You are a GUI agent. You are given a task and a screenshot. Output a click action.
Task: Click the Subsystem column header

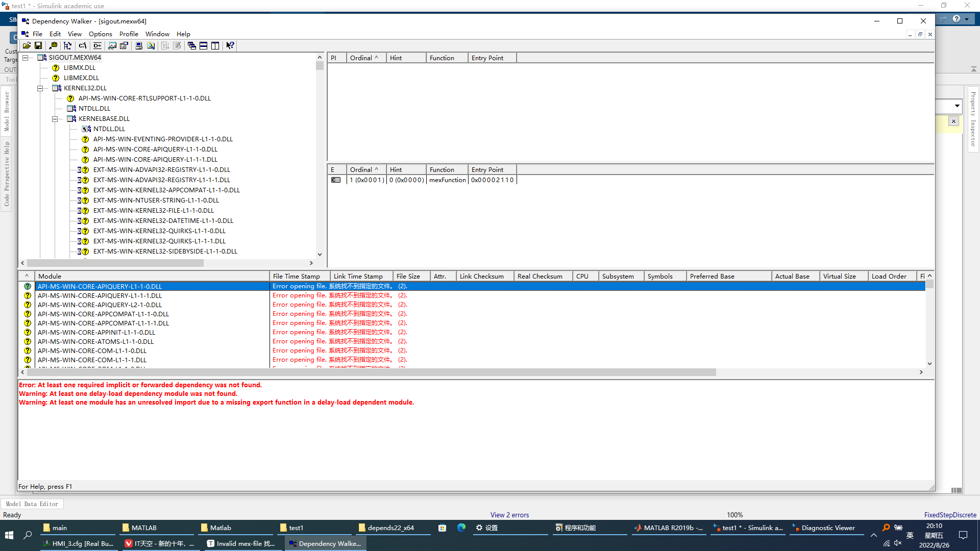pos(621,277)
